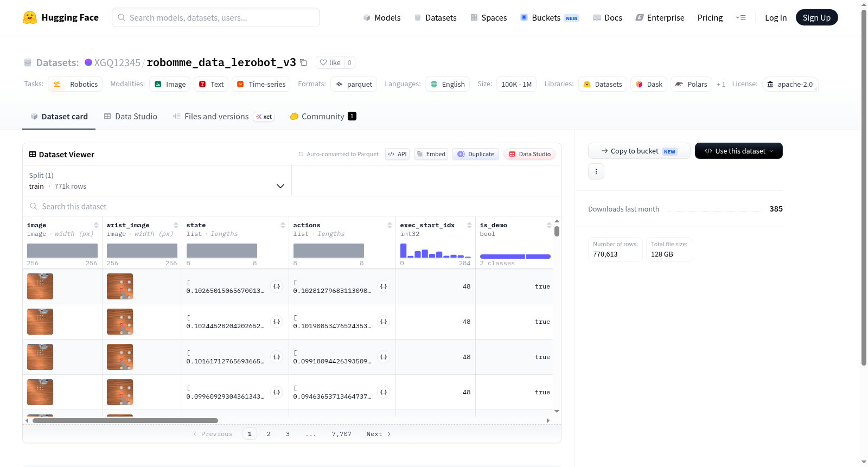Image resolution: width=868 pixels, height=467 pixels.
Task: Go to page 3 of the table
Action: coord(288,434)
